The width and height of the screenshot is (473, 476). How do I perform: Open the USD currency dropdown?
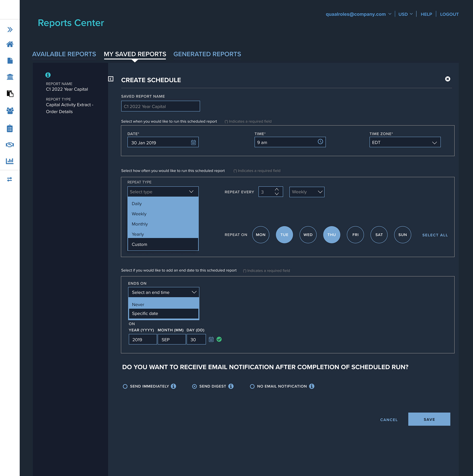point(405,14)
